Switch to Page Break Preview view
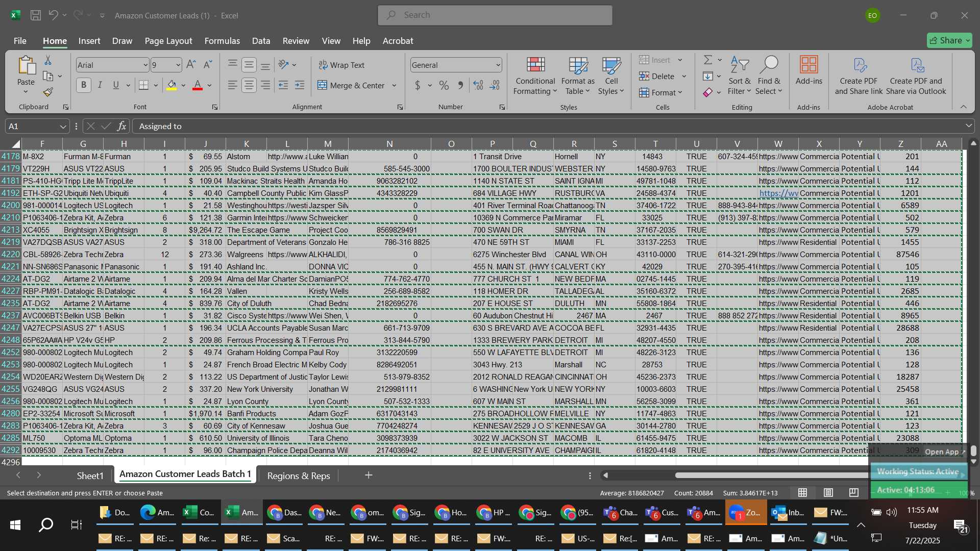The height and width of the screenshot is (551, 980). point(853,492)
